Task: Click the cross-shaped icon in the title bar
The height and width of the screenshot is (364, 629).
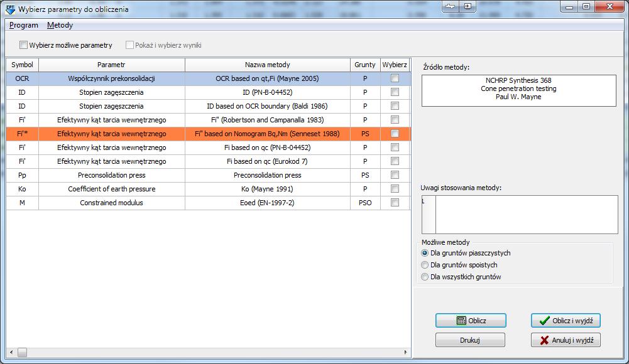Action: 451,6
